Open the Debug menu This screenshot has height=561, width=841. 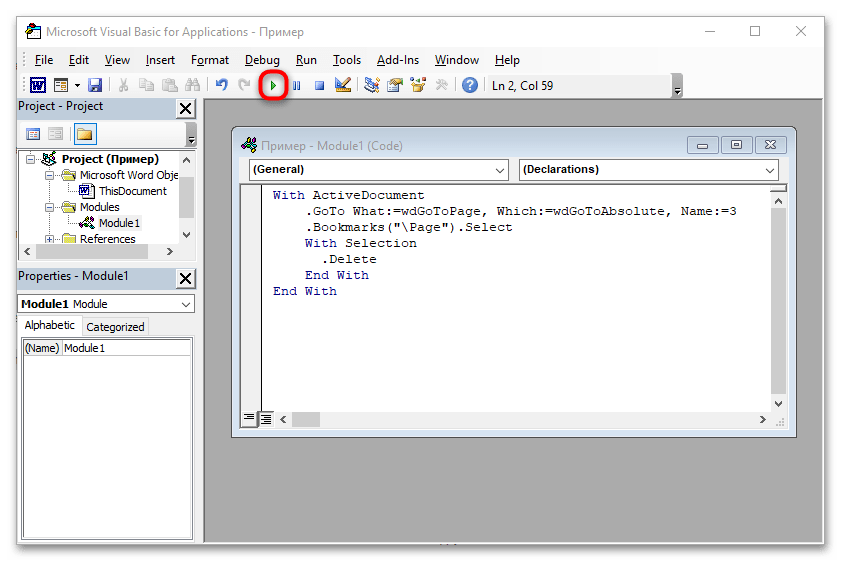click(x=262, y=60)
